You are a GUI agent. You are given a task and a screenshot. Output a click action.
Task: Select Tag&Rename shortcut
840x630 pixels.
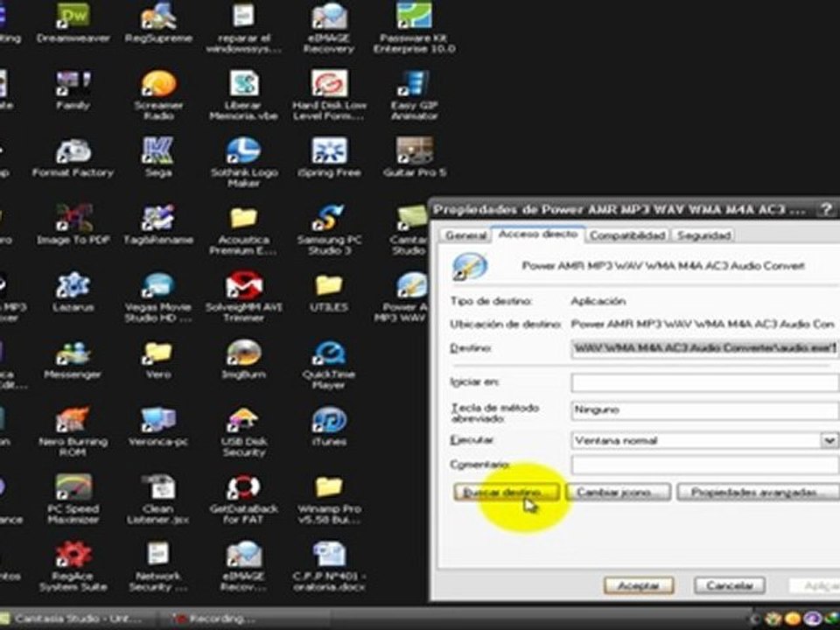(x=158, y=225)
